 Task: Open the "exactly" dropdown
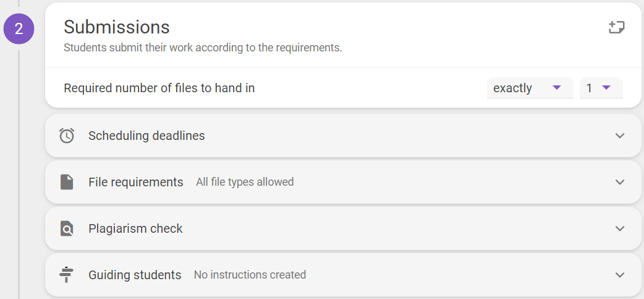click(x=530, y=88)
